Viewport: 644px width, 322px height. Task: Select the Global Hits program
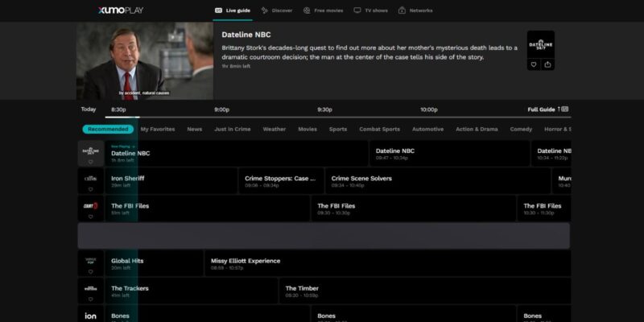click(155, 263)
